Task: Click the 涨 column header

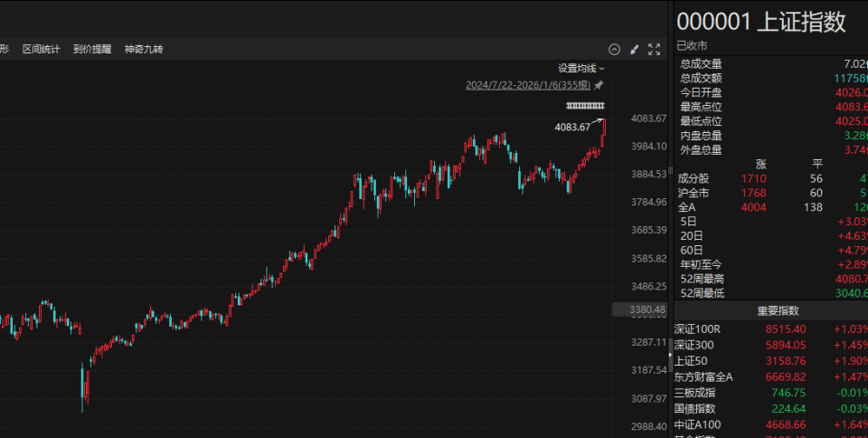Action: pos(761,165)
